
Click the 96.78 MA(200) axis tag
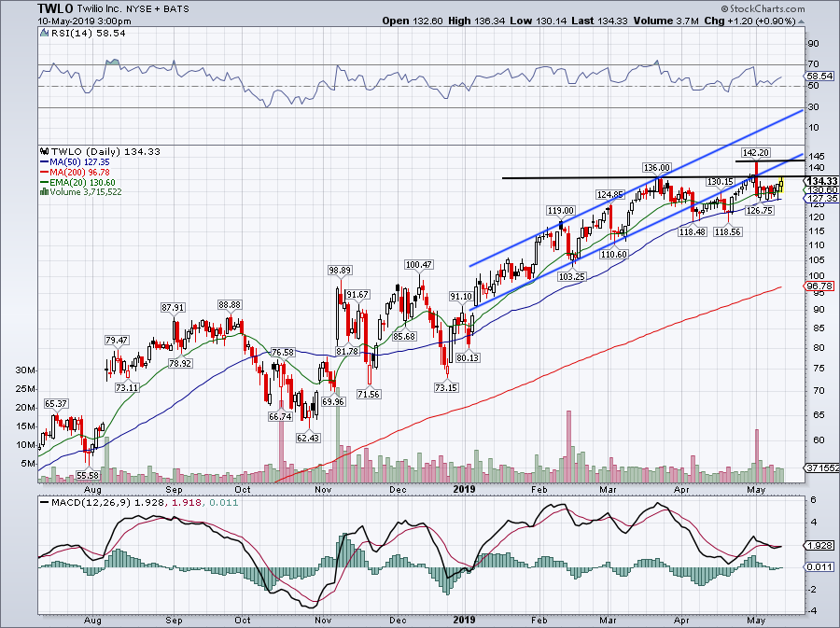819,286
